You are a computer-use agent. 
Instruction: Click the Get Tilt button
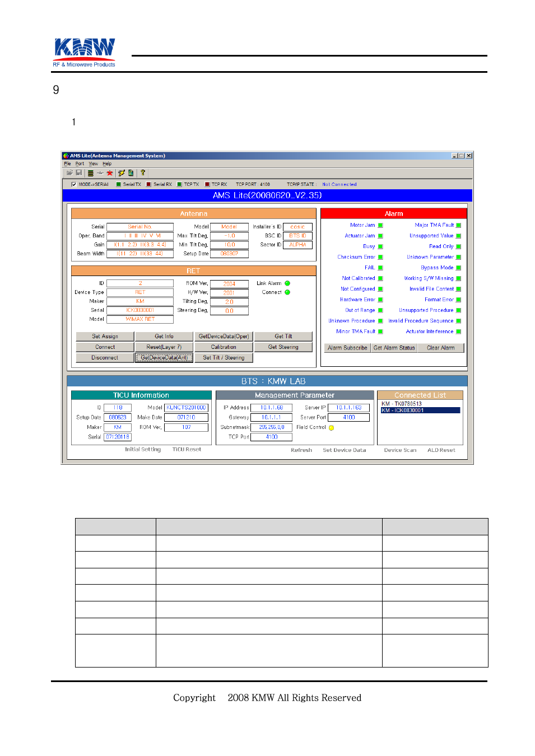(283, 337)
